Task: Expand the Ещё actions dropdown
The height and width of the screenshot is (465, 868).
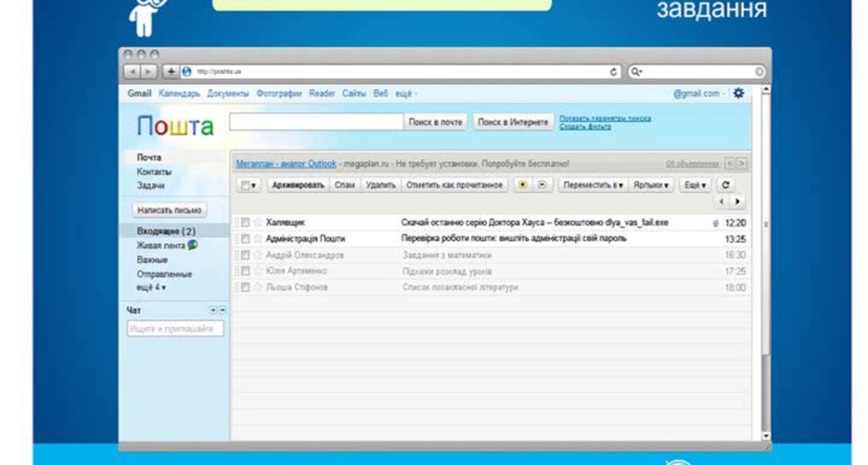Action: pyautogui.click(x=696, y=185)
